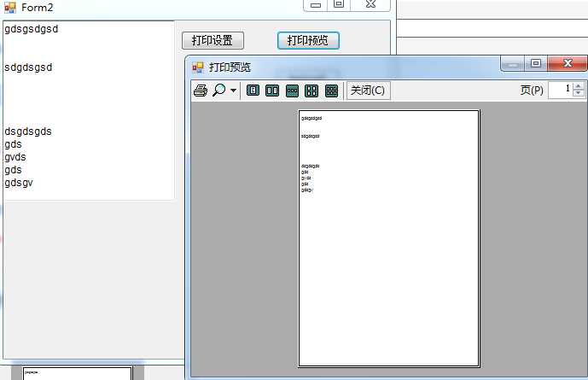Click the previewed page in print preview
The image size is (588, 380).
[388, 238]
